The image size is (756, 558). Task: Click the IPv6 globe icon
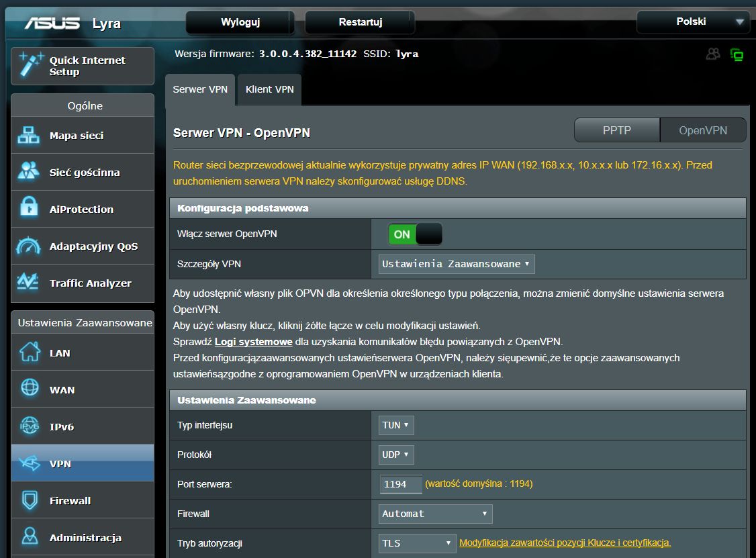click(x=30, y=425)
